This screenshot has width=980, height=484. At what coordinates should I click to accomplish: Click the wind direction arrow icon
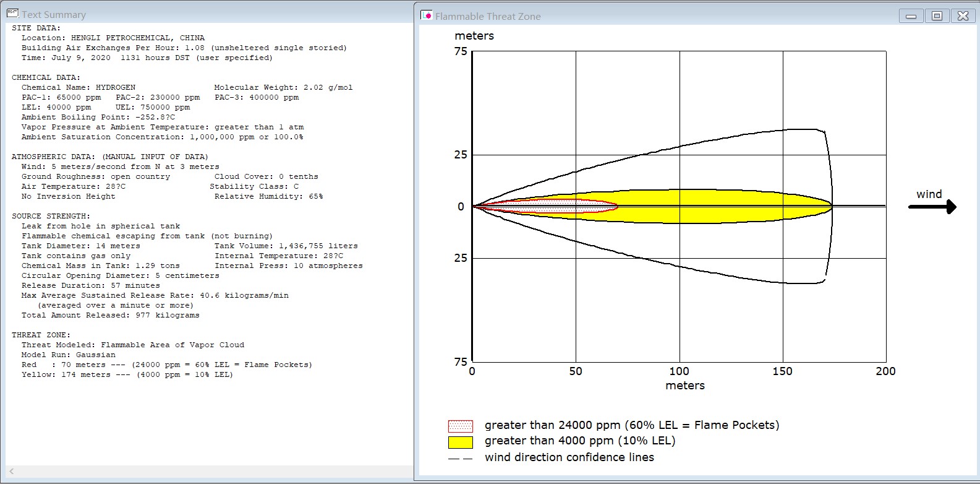(x=932, y=207)
